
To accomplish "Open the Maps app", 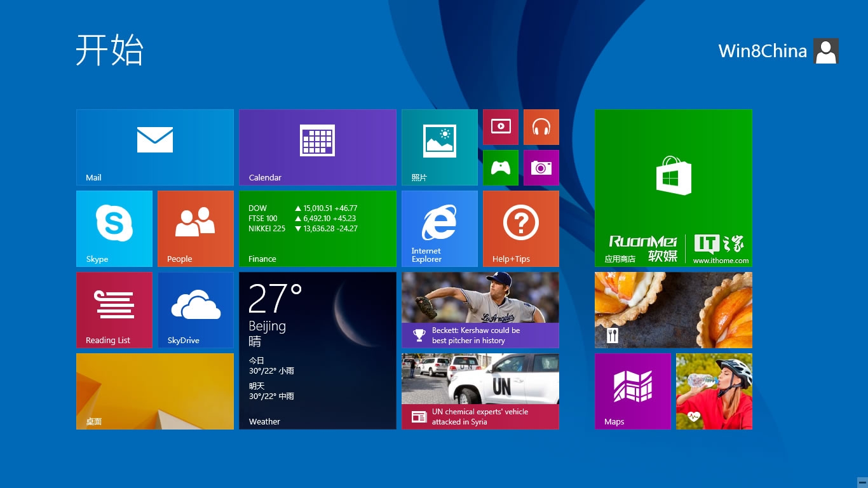I will [632, 391].
